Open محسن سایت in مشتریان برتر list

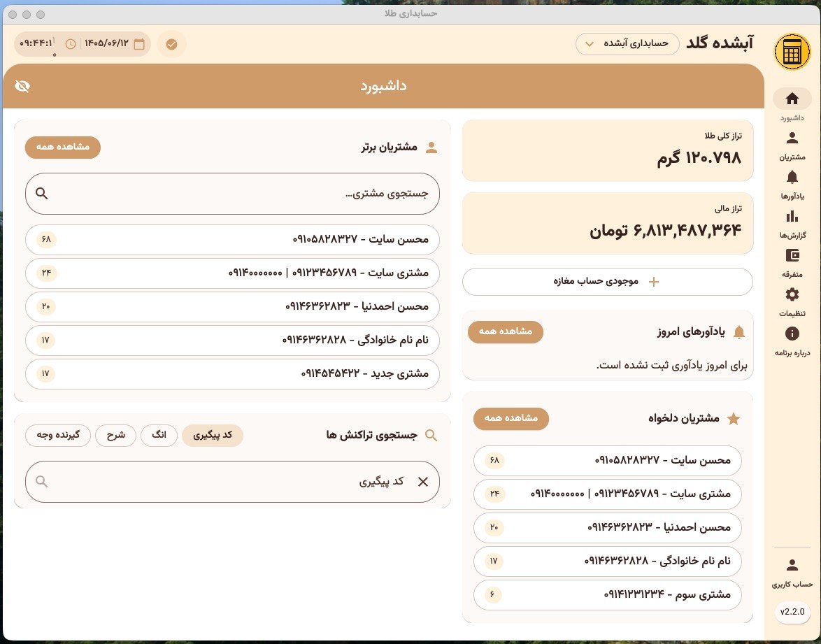pos(232,240)
